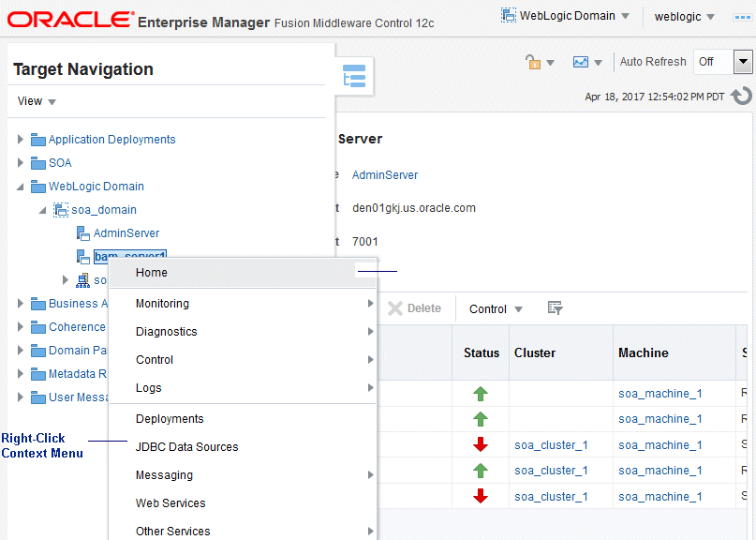
Task: Click the Status column header
Action: click(482, 352)
